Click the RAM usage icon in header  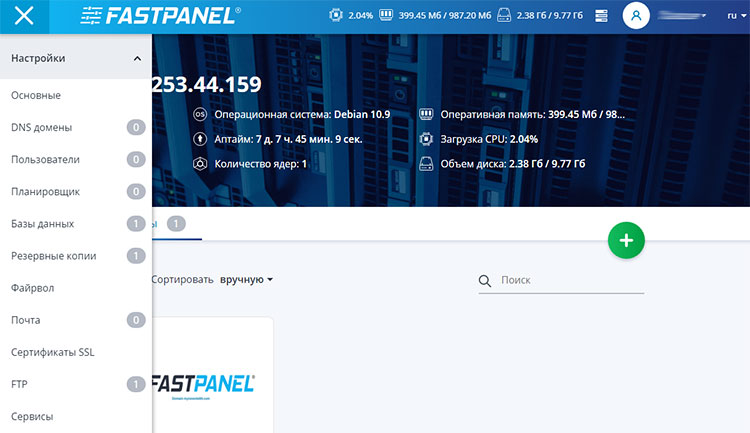point(380,16)
